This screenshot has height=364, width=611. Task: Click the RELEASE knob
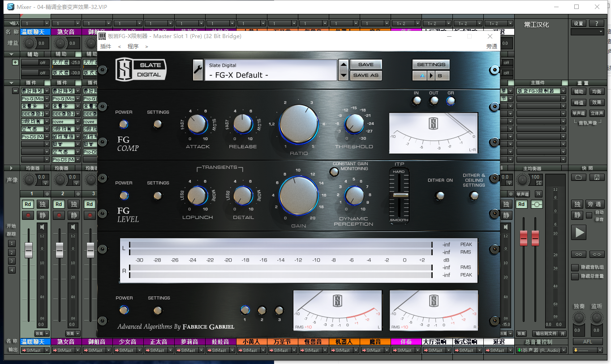(243, 124)
